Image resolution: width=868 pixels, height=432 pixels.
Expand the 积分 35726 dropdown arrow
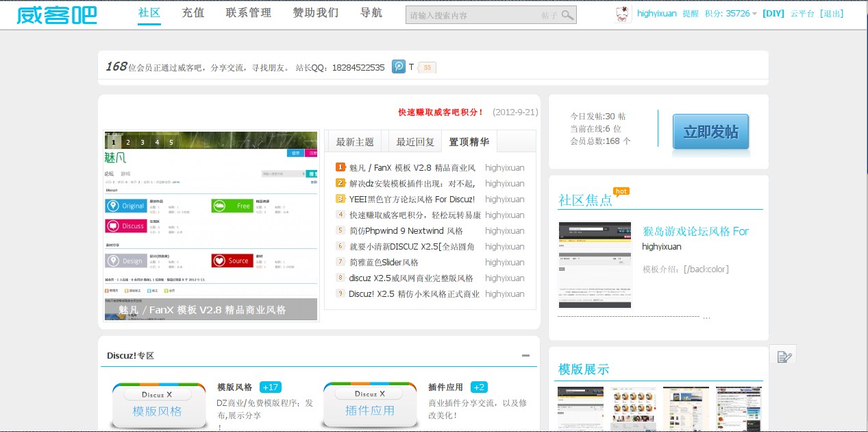(x=754, y=14)
